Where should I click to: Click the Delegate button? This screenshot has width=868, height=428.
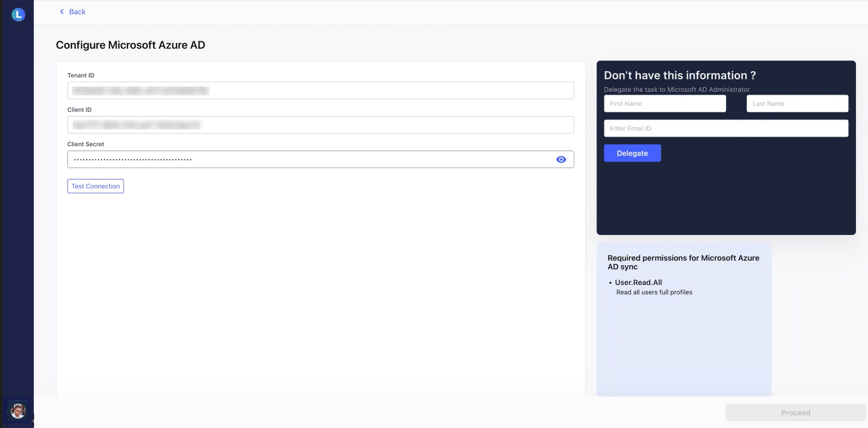(632, 153)
